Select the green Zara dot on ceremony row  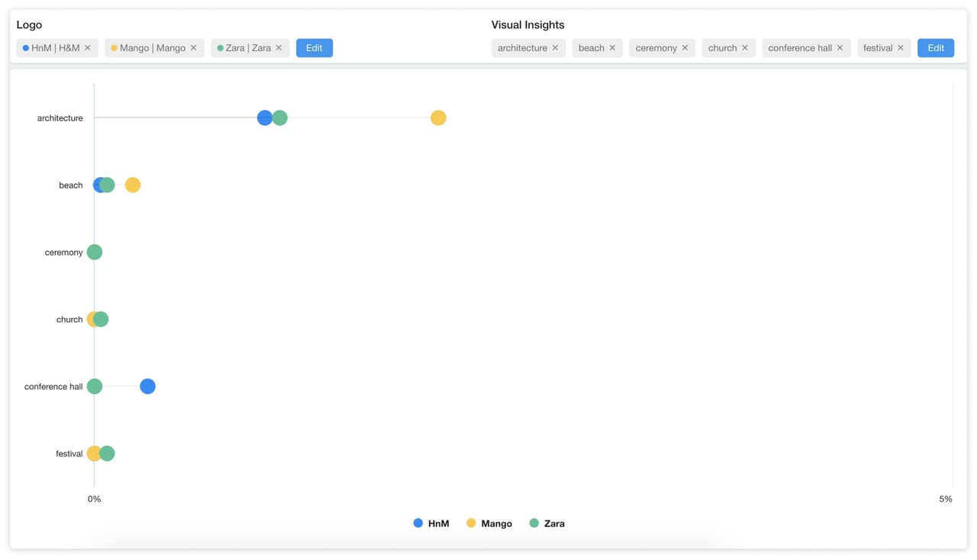(95, 252)
